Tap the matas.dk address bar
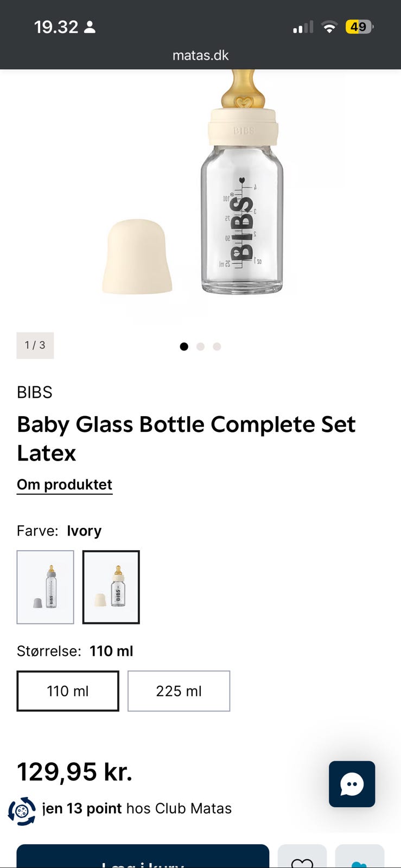 (x=200, y=55)
